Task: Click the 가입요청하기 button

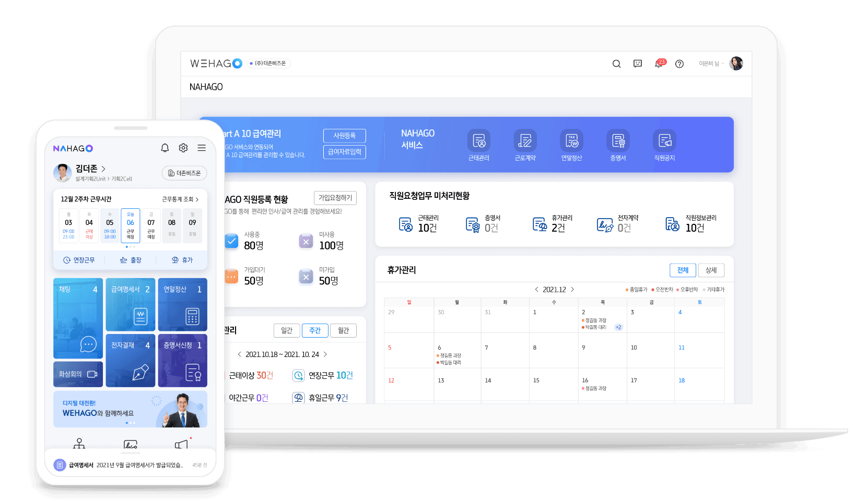Action: 335,198
